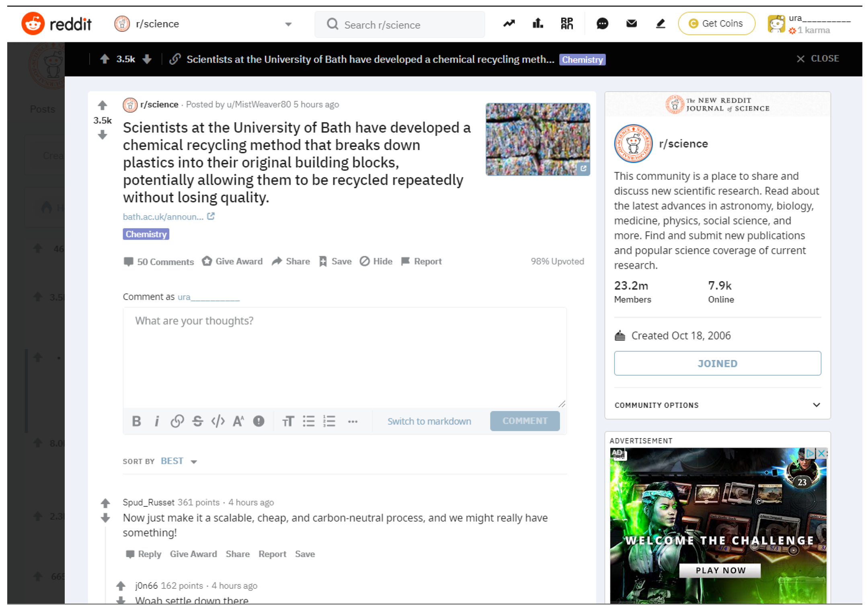Image resolution: width=868 pixels, height=611 pixels.
Task: Close the post overlay
Action: tap(818, 59)
